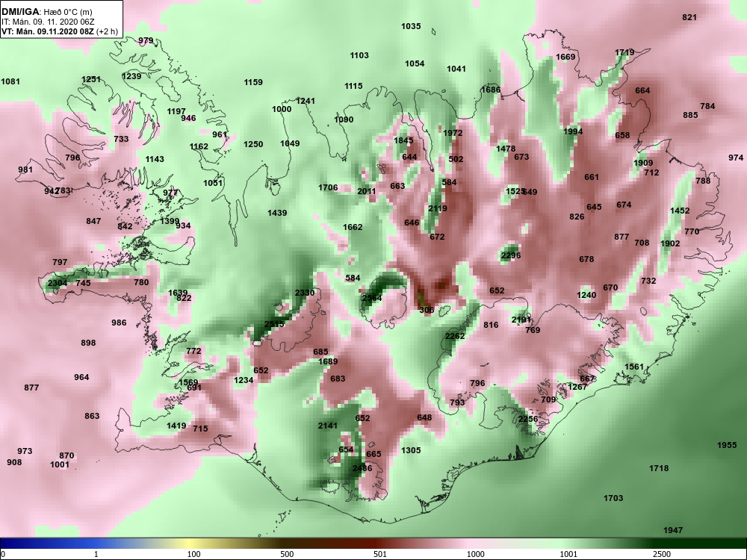Screen dimensions: 747x560
Task: Click the map value 1706
Action: coord(328,187)
